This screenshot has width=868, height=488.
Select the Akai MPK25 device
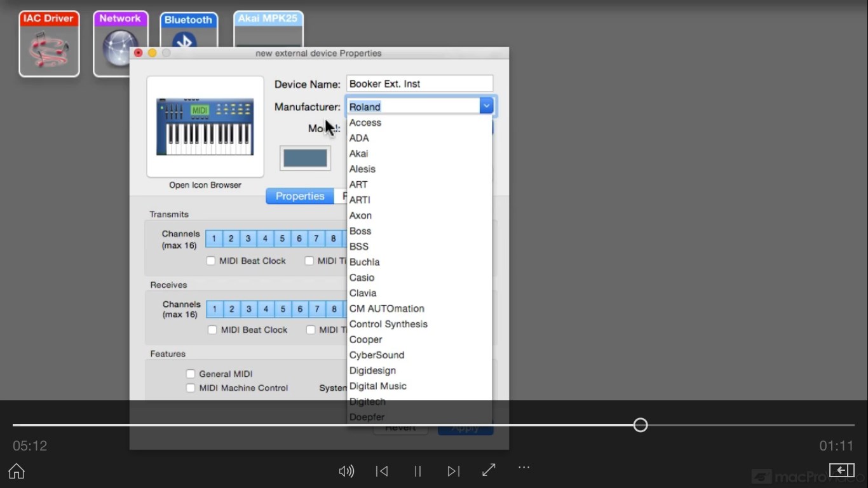coord(268,29)
